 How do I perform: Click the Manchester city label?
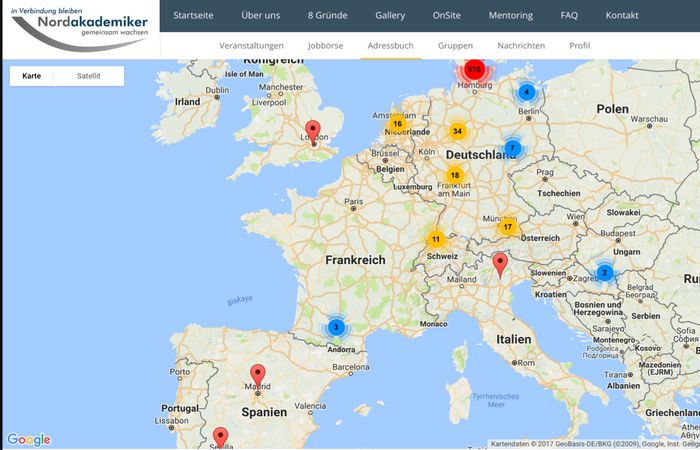point(281,87)
